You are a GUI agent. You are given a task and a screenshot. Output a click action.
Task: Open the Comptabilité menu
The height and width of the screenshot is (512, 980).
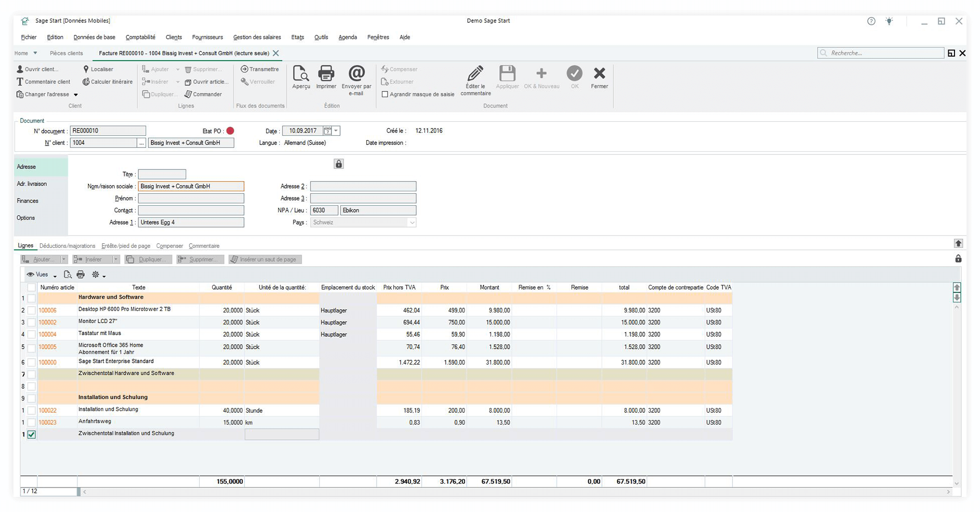[140, 37]
